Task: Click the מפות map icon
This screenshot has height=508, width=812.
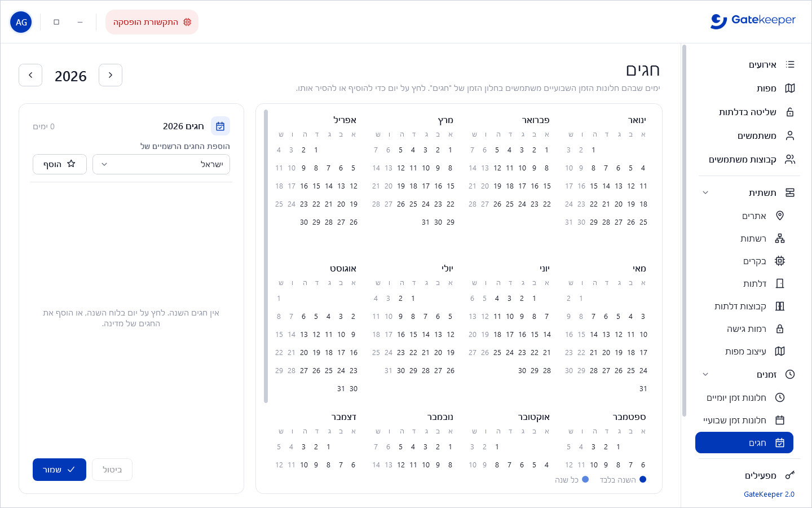Action: 790,89
